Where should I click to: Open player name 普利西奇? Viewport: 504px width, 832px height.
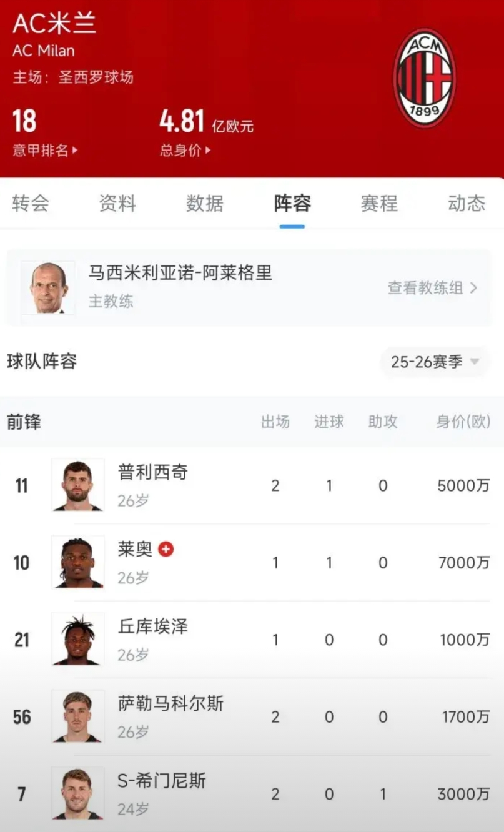(153, 472)
